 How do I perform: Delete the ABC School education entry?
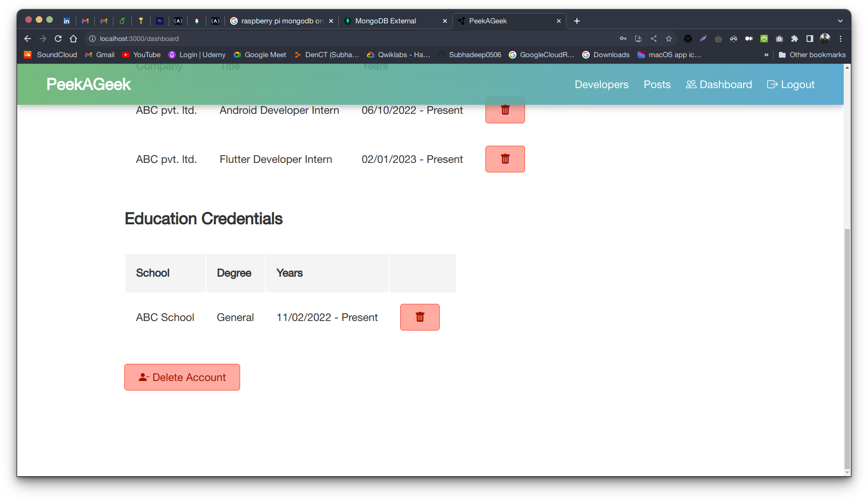tap(420, 317)
